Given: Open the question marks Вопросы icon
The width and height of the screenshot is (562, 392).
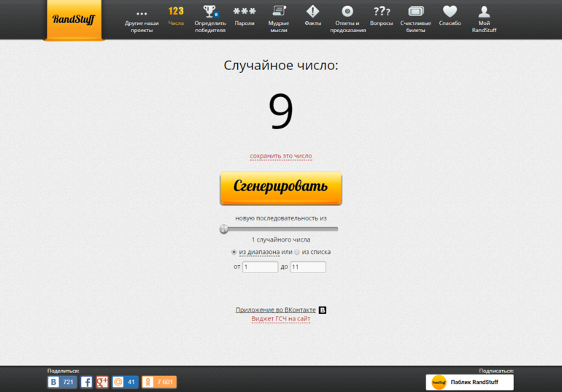Looking at the screenshot, I should click(381, 12).
